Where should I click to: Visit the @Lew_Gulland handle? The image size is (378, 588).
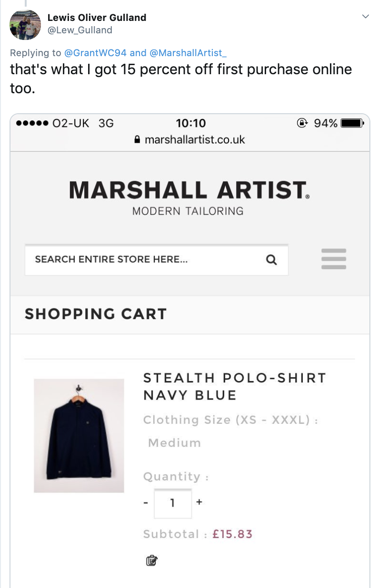point(80,30)
